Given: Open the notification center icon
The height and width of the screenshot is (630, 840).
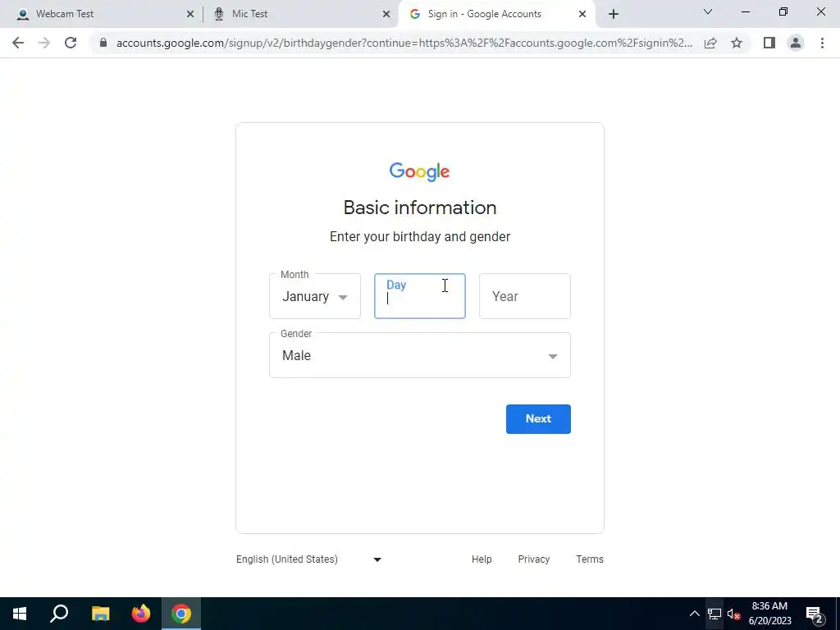Looking at the screenshot, I should pos(815,614).
